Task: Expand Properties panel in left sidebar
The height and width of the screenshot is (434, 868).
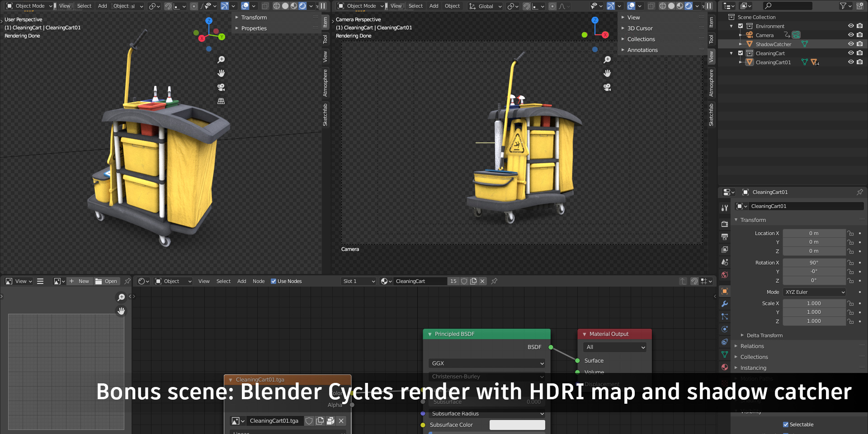Action: coord(254,28)
